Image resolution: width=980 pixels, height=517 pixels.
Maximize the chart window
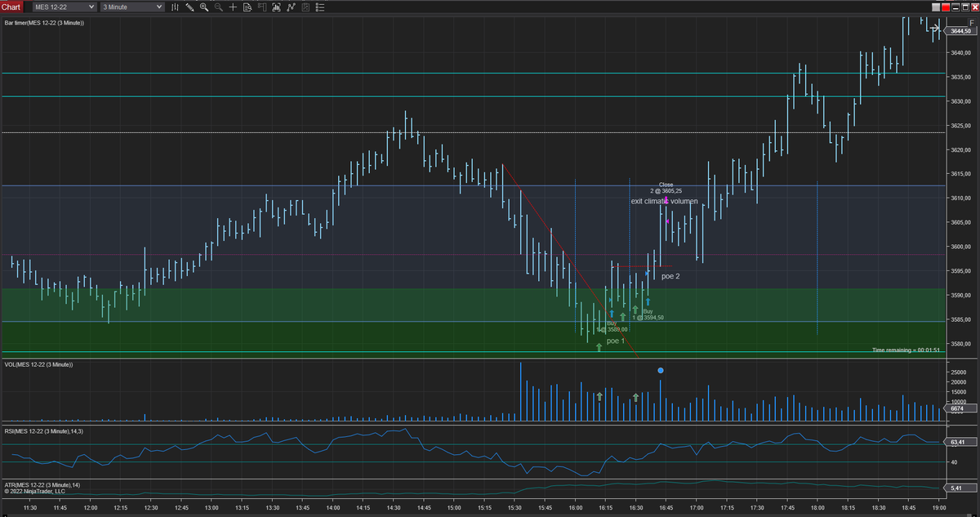click(965, 7)
